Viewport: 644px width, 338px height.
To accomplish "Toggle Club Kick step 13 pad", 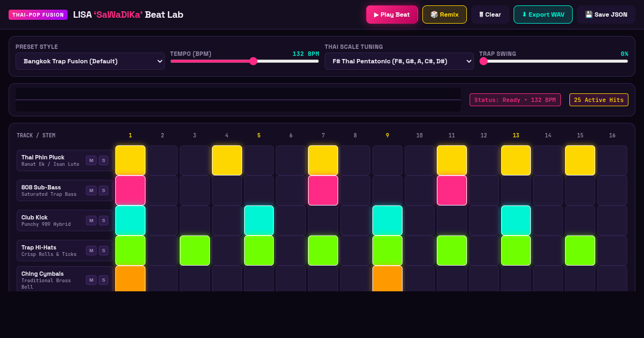I will point(516,221).
